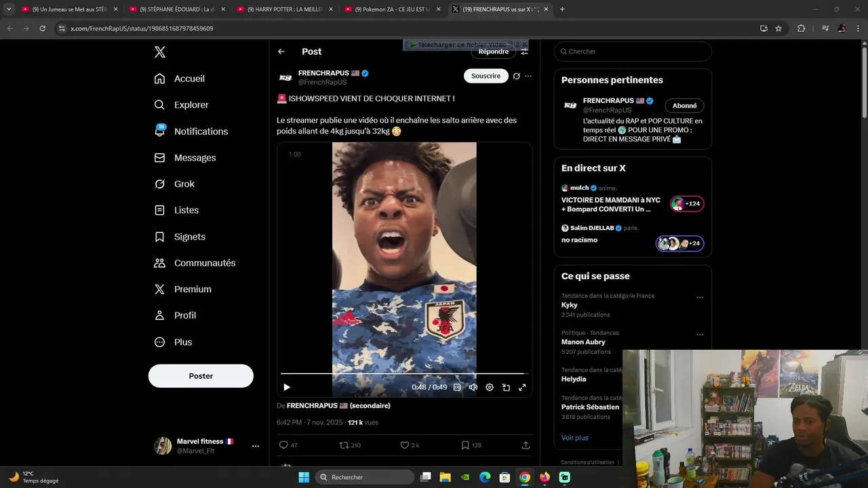868x488 pixels.
Task: Open Grok from the sidebar
Action: pyautogui.click(x=174, y=184)
